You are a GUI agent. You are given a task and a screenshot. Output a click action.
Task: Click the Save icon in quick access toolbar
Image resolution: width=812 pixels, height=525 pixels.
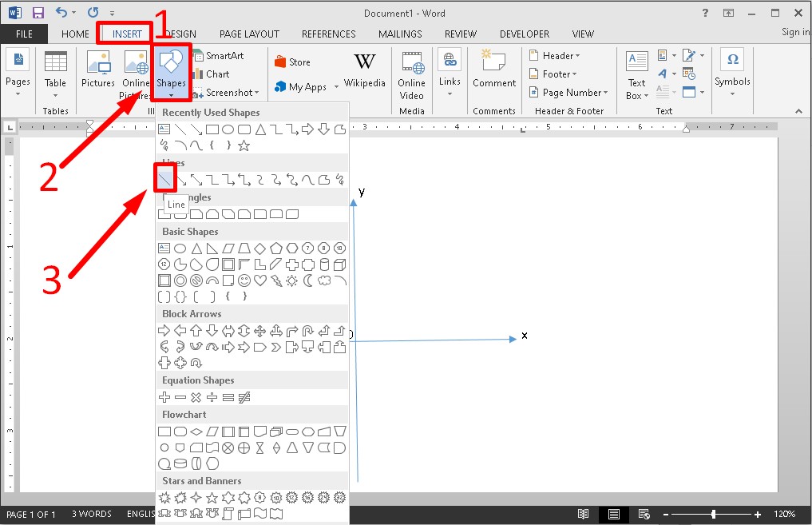pos(38,13)
